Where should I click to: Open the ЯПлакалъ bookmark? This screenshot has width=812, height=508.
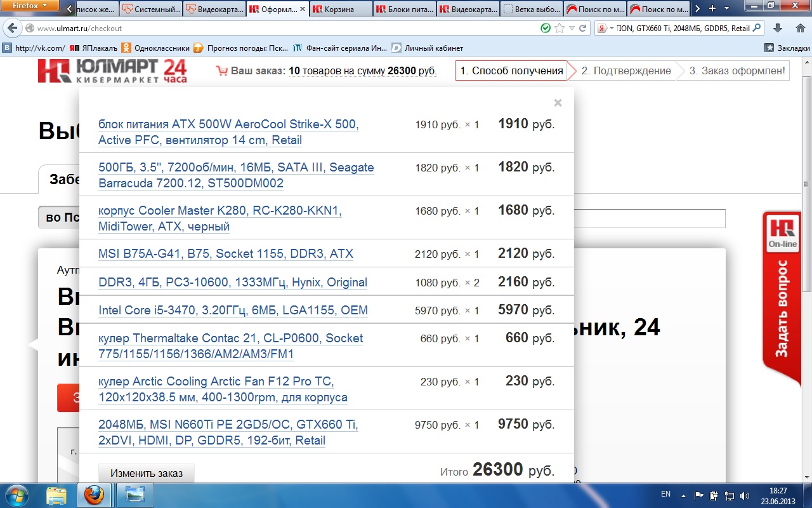click(x=93, y=48)
